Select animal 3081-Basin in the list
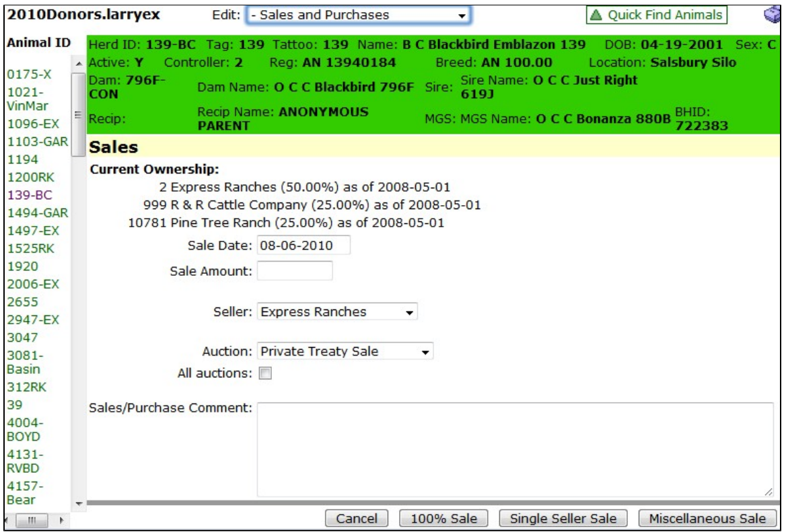786x532 pixels. [x=25, y=363]
